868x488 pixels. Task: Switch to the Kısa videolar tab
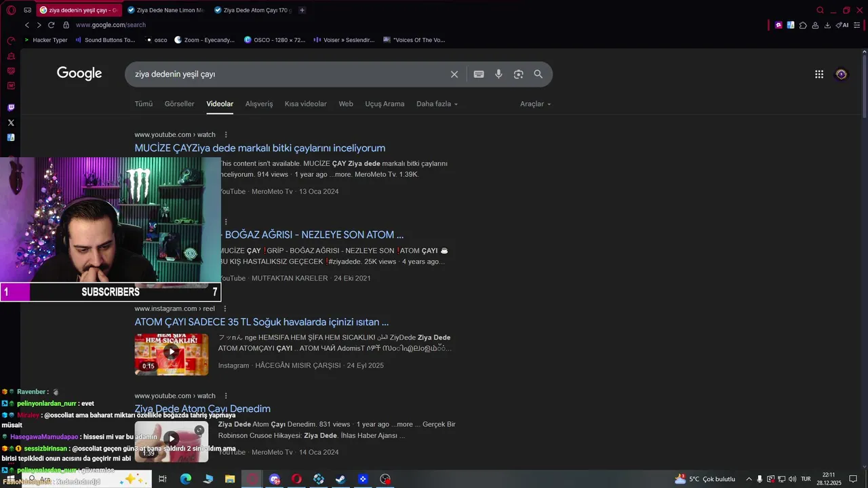tap(305, 104)
